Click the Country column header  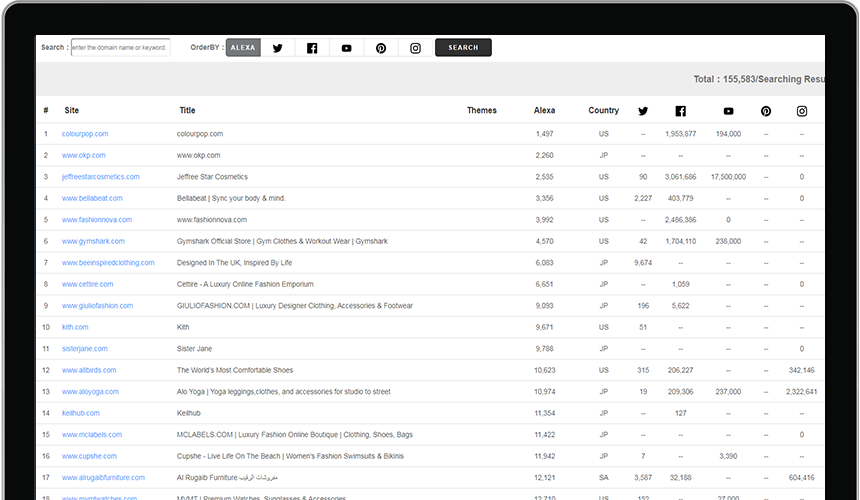[603, 110]
